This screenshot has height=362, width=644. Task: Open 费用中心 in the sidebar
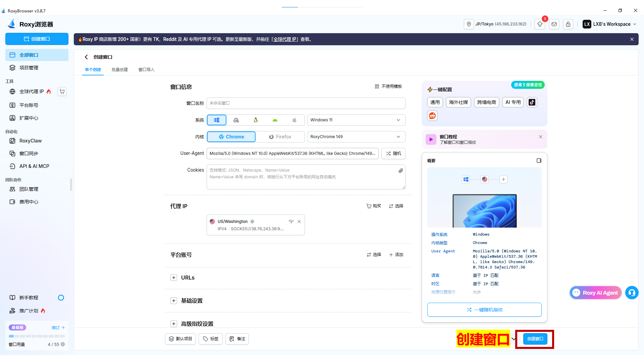click(x=37, y=202)
